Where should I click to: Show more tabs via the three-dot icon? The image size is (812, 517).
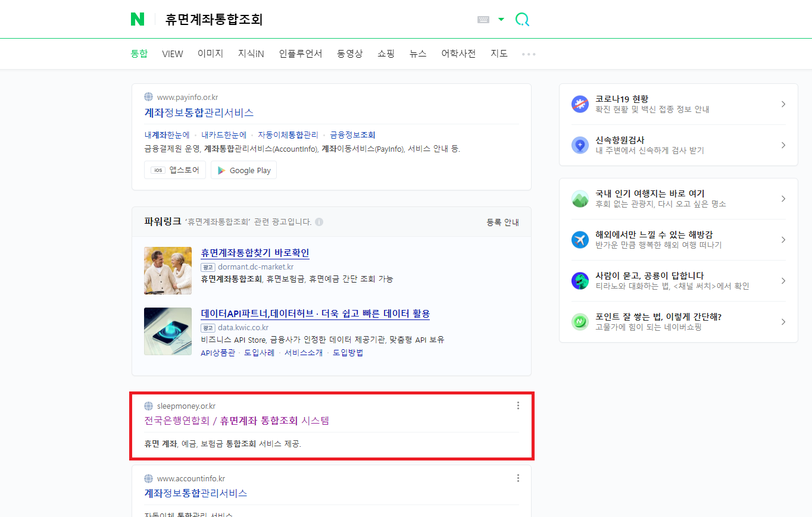pyautogui.click(x=529, y=54)
